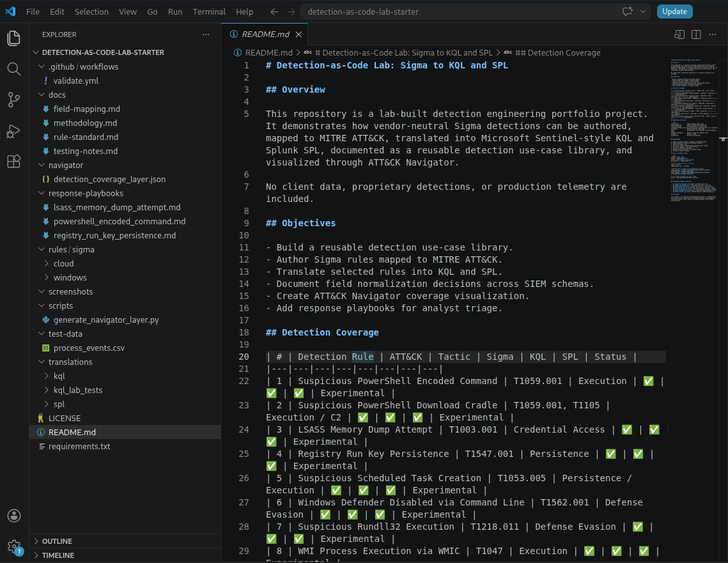
Task: Open the Run and Debug view
Action: (14, 131)
